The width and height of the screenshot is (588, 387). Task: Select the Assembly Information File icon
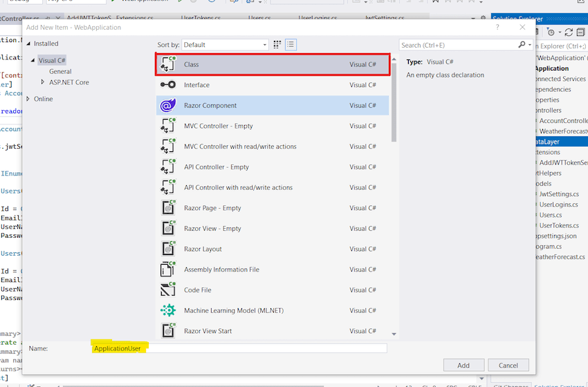[x=168, y=270]
